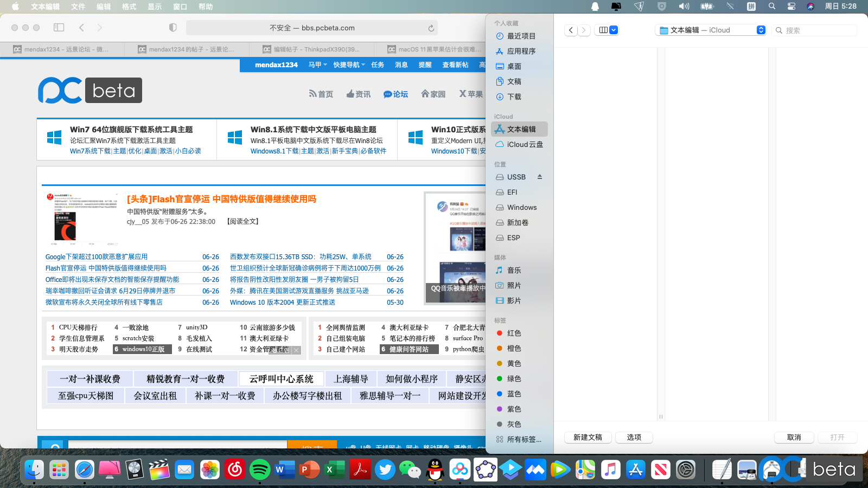Launch Spotify from the Dock
Image resolution: width=868 pixels, height=488 pixels.
point(260,469)
